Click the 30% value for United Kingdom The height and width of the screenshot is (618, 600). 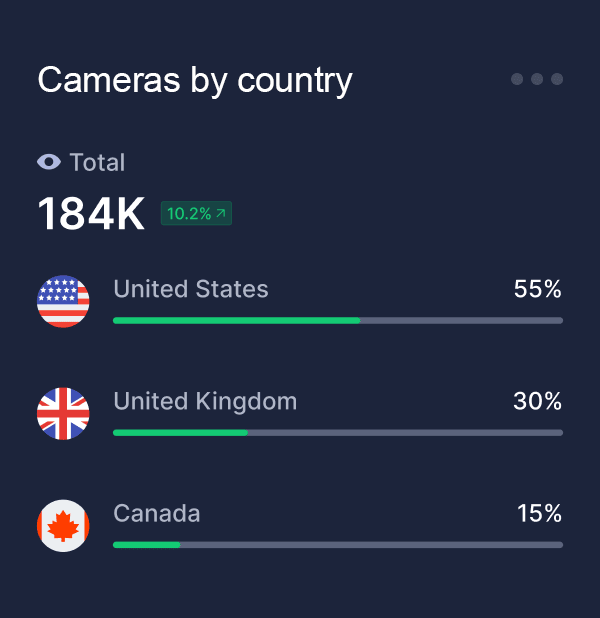coord(538,401)
